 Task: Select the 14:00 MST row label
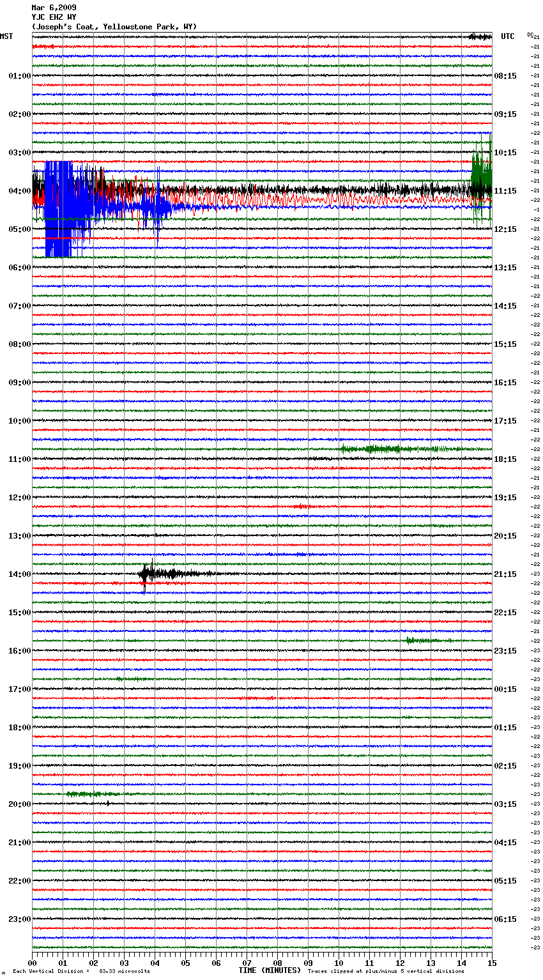click(20, 574)
